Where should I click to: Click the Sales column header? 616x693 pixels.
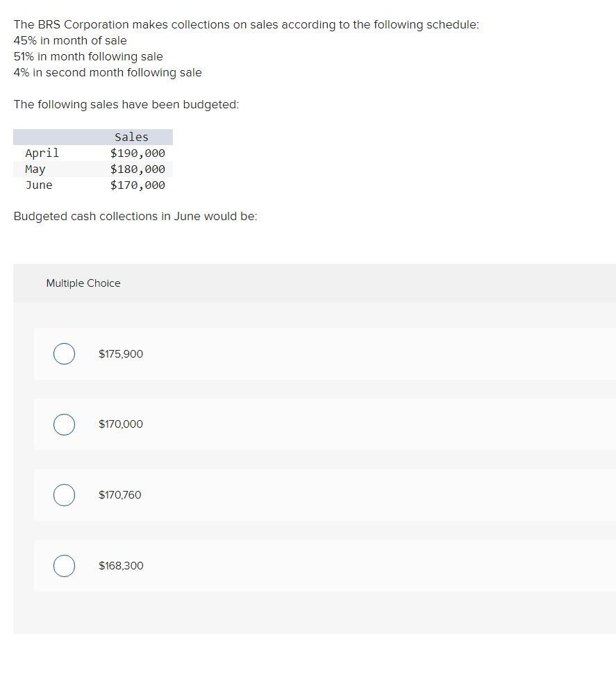(131, 137)
